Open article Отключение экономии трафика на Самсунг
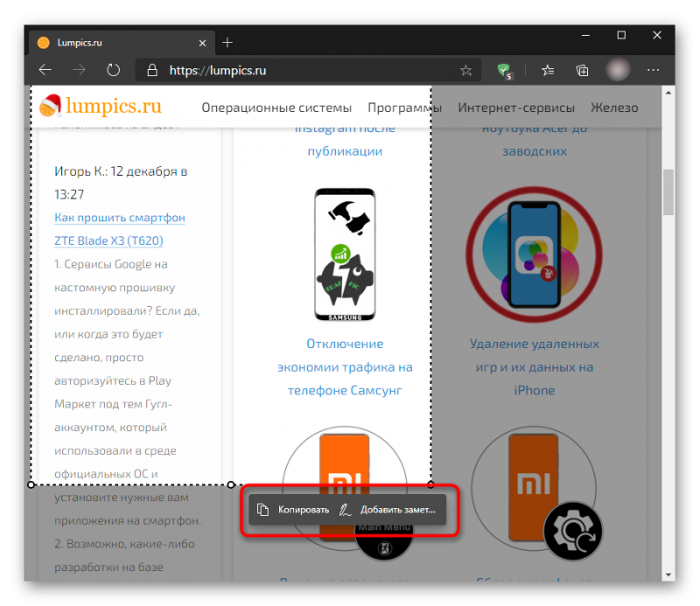This screenshot has width=700, height=606. [345, 366]
